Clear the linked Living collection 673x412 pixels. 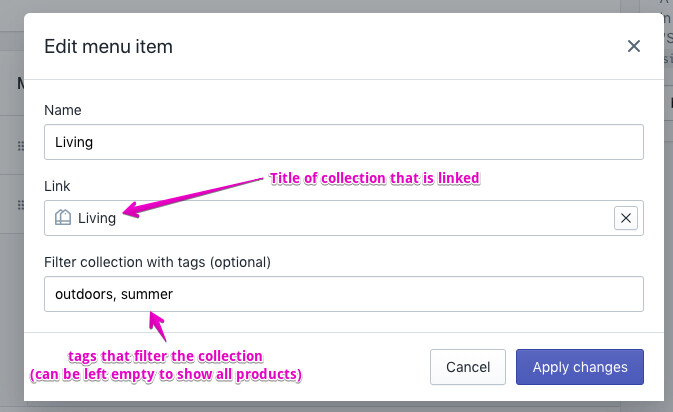coord(626,218)
